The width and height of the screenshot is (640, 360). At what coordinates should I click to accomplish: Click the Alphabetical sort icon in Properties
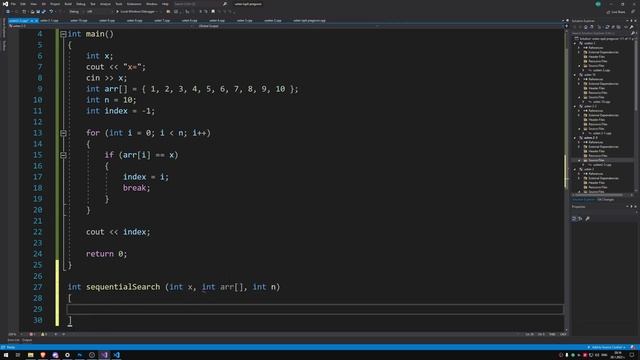[580, 219]
